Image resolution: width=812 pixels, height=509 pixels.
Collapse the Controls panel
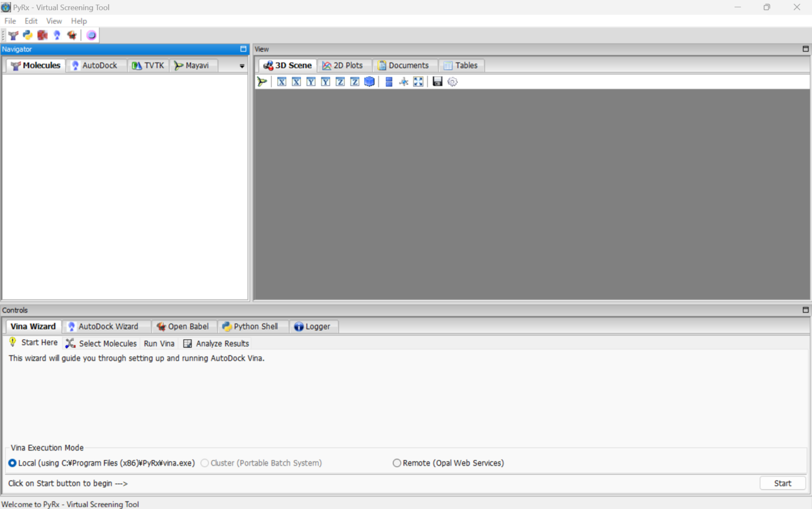point(806,310)
